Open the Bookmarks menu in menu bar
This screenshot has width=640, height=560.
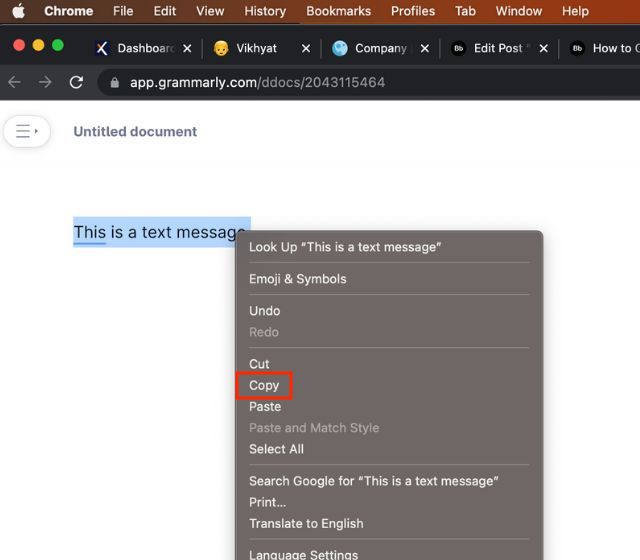[x=338, y=11]
